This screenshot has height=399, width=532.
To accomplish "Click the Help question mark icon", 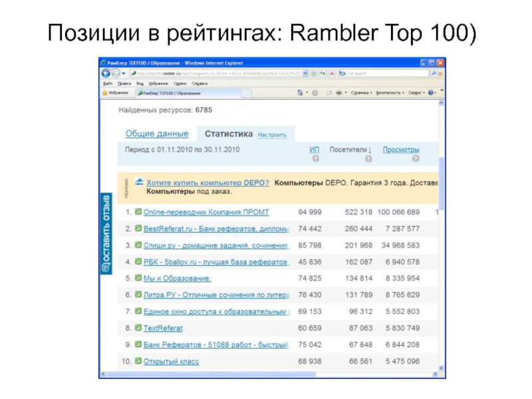I will click(x=430, y=92).
